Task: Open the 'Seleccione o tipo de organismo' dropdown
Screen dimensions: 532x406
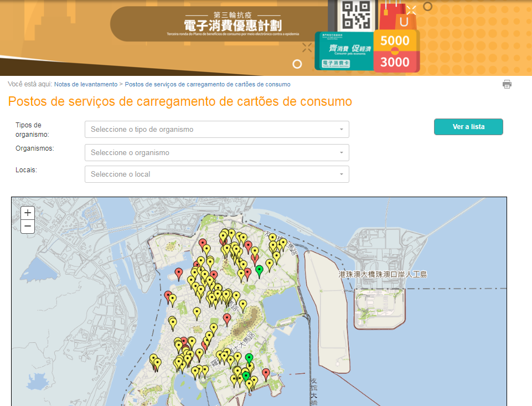Action: click(x=216, y=130)
